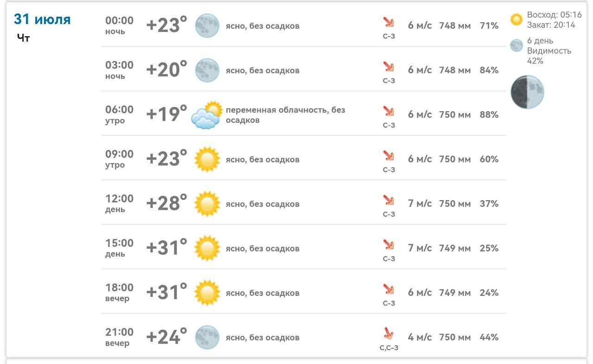Click the Видимость 42% moon visibility text
Viewport: 593px width, 364px height.
coord(549,56)
